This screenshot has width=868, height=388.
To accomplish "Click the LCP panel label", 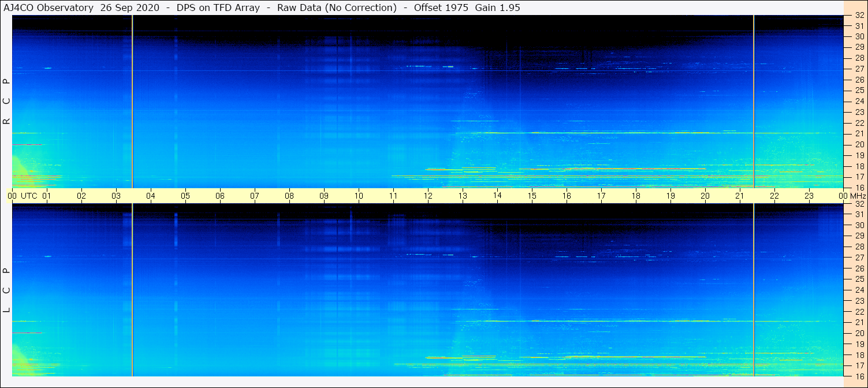I will point(7,290).
